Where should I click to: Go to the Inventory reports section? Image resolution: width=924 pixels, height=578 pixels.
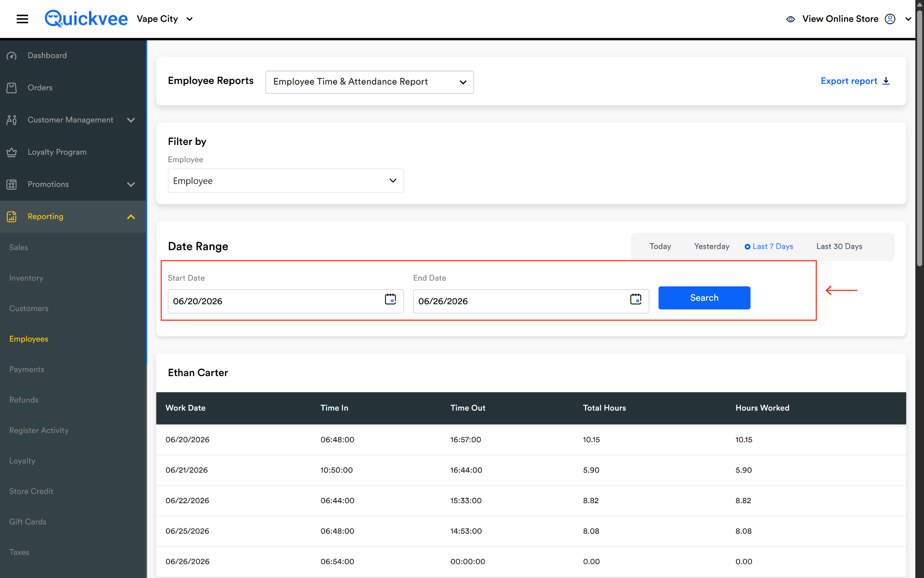point(26,278)
